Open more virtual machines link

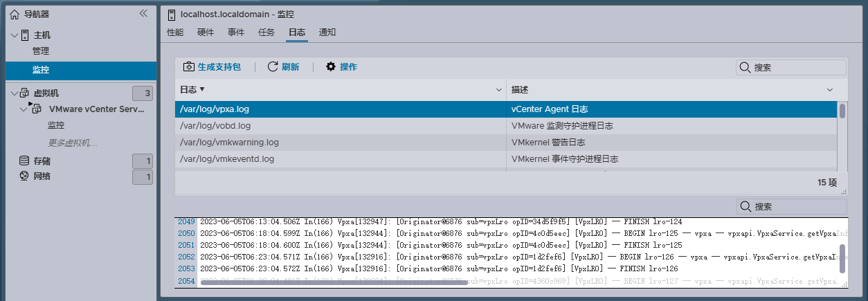[x=72, y=143]
